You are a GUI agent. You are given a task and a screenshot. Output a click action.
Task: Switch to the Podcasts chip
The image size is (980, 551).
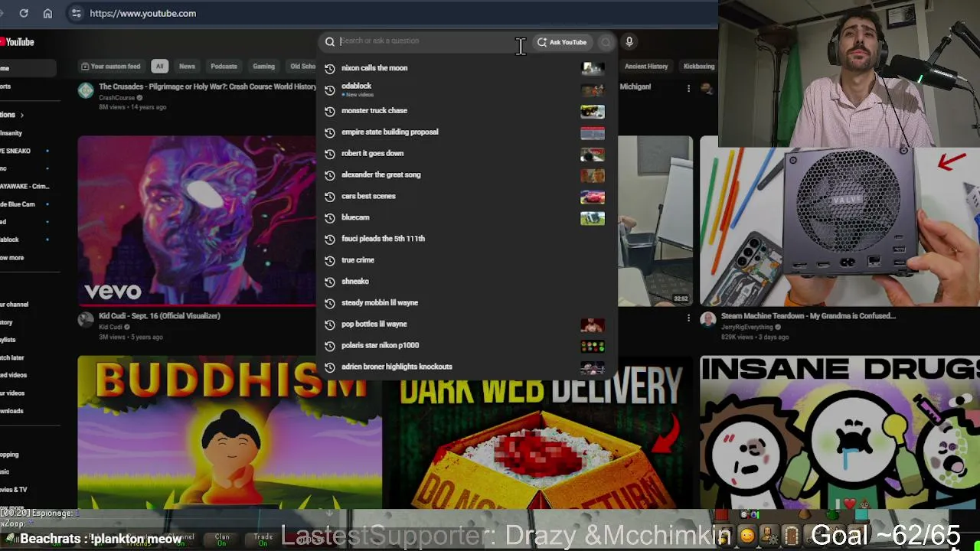224,67
